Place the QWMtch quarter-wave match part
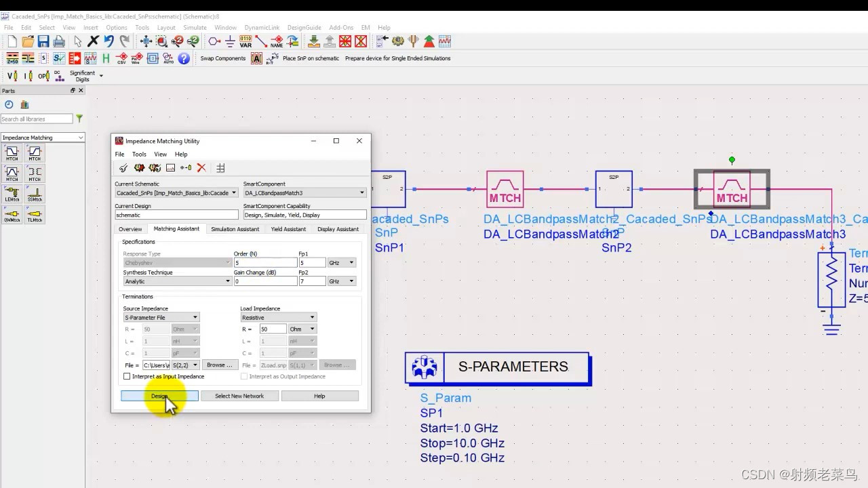 [12, 214]
